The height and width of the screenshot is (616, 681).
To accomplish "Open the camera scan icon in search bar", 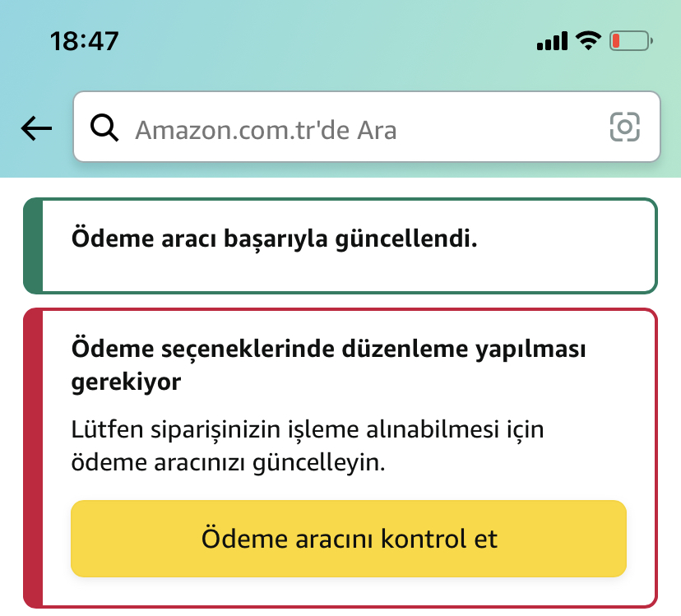I will pos(624,127).
